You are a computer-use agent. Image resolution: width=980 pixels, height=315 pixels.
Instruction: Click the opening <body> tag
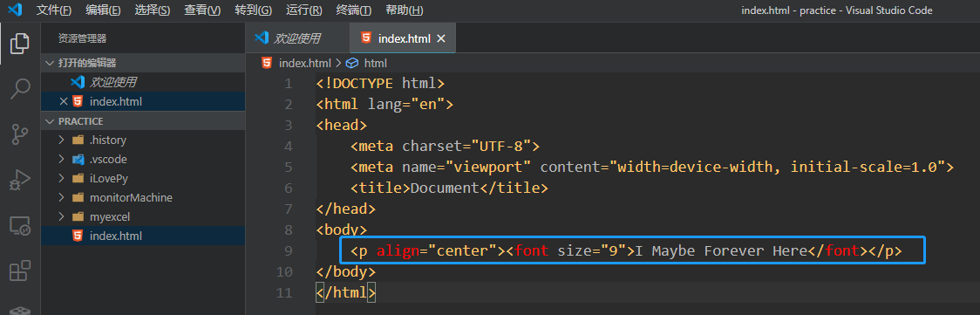pyautogui.click(x=342, y=230)
